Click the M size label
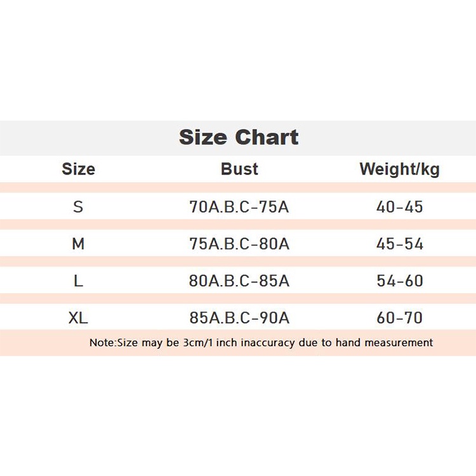Viewport: 476px width, 476px height. click(78, 244)
